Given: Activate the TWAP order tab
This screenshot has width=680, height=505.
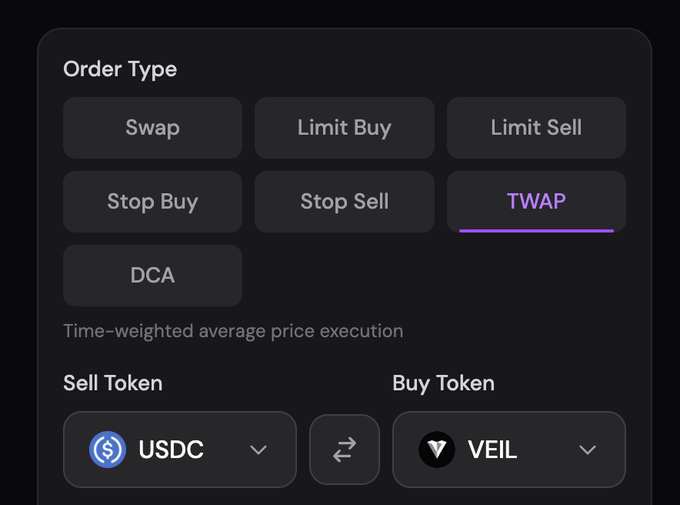Looking at the screenshot, I should tap(536, 201).
